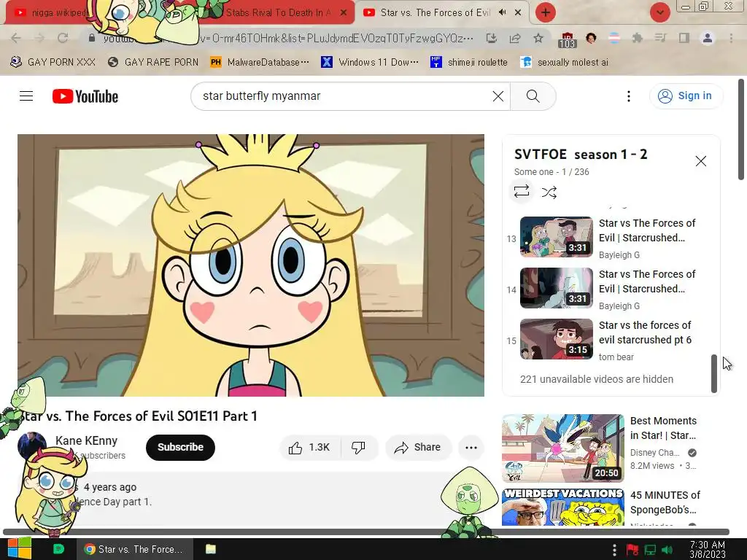Open the extension with 103 badge
Screen dimensions: 747x560
tap(567, 39)
